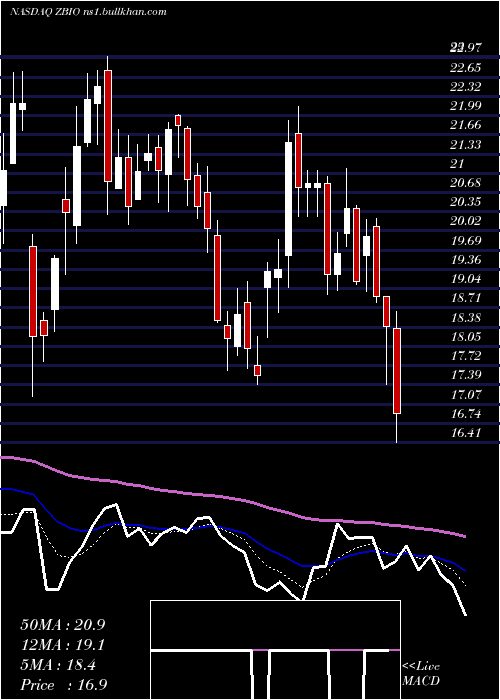Click the 21.33 price axis label
The width and height of the screenshot is (500, 700).
[466, 145]
